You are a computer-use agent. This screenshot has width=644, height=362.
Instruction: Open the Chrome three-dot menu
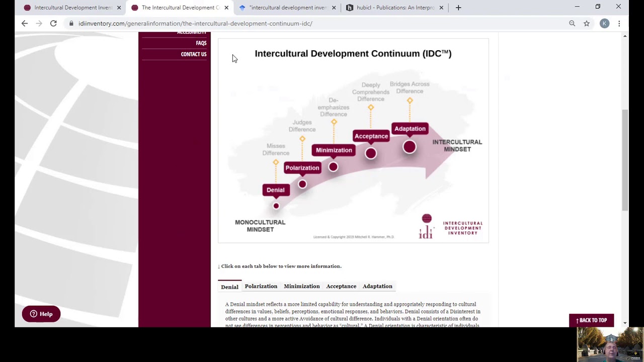point(619,23)
